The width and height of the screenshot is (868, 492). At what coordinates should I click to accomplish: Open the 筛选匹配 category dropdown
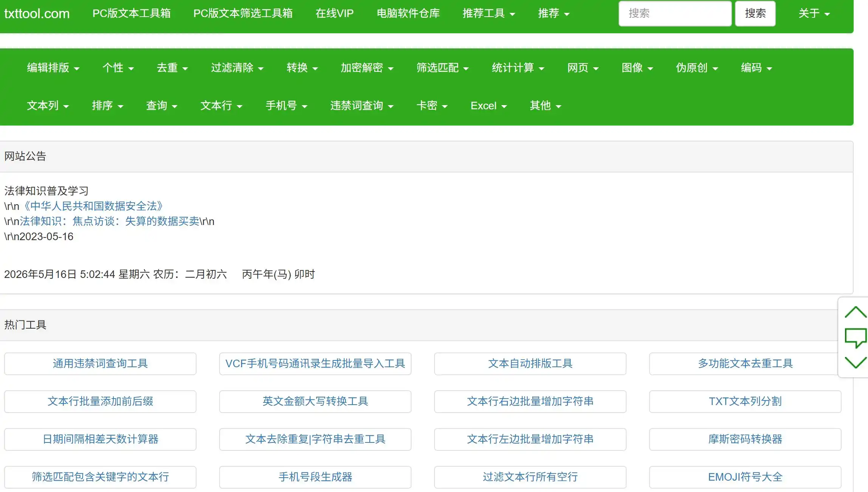pyautogui.click(x=443, y=68)
